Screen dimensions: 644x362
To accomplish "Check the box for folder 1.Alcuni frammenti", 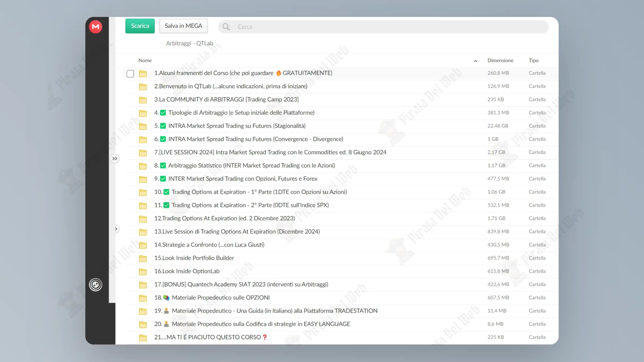I will tap(130, 73).
